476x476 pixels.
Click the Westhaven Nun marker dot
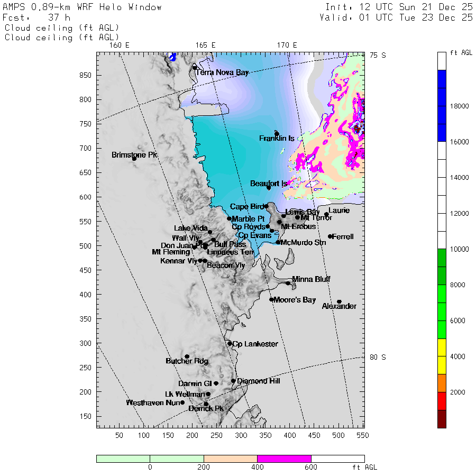[x=182, y=402]
